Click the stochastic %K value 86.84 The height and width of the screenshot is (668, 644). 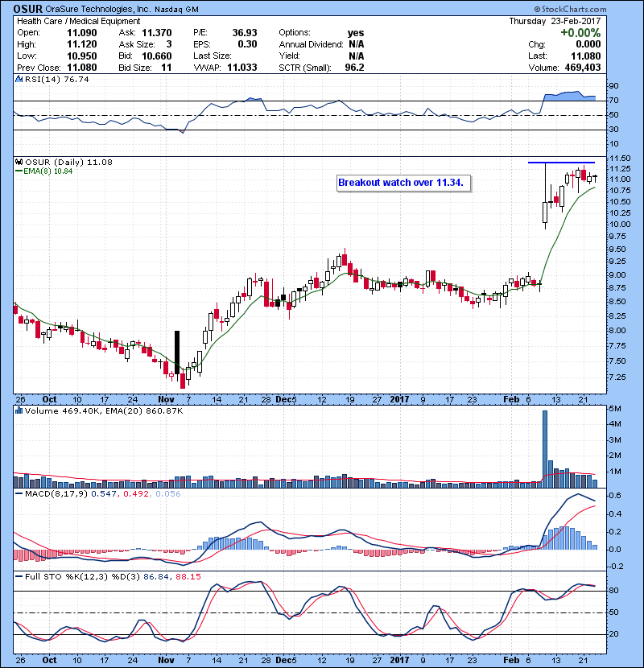click(x=156, y=576)
